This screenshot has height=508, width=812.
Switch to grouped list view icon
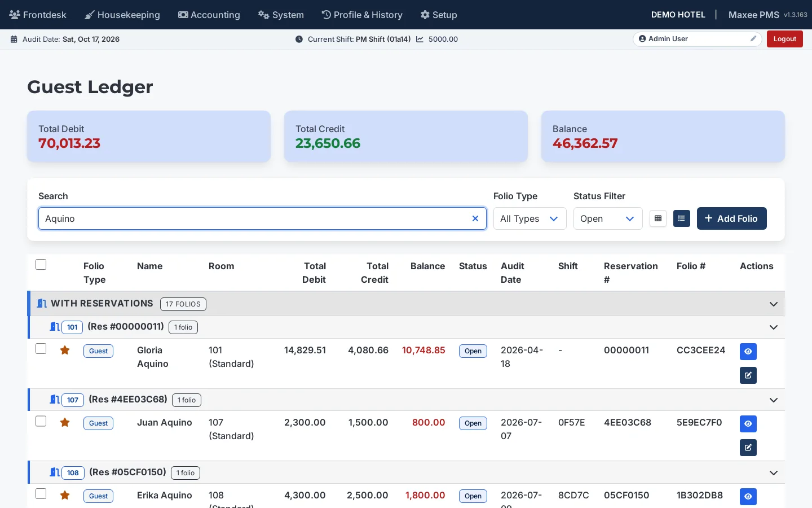[x=682, y=218]
